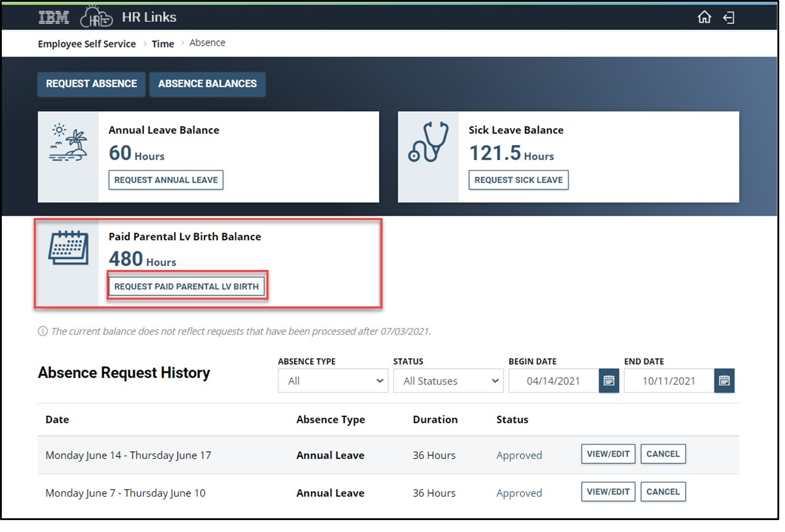The width and height of the screenshot is (785, 532).
Task: Cancel the June 14 annual leave request
Action: (663, 454)
